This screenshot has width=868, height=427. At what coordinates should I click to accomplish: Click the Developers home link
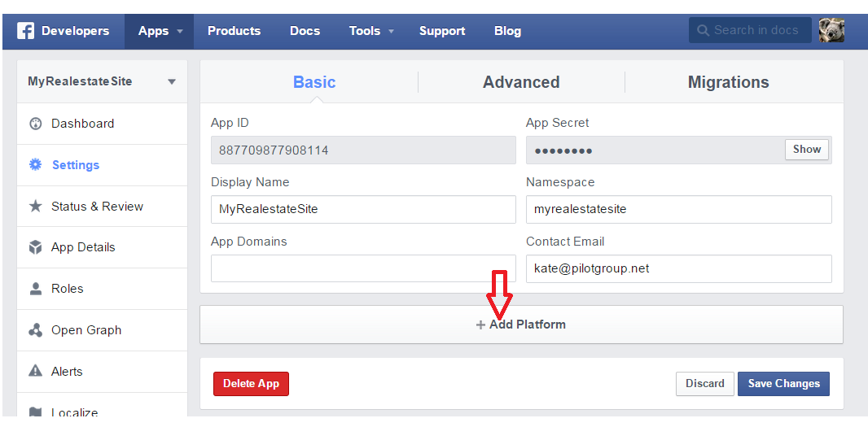[x=75, y=31]
